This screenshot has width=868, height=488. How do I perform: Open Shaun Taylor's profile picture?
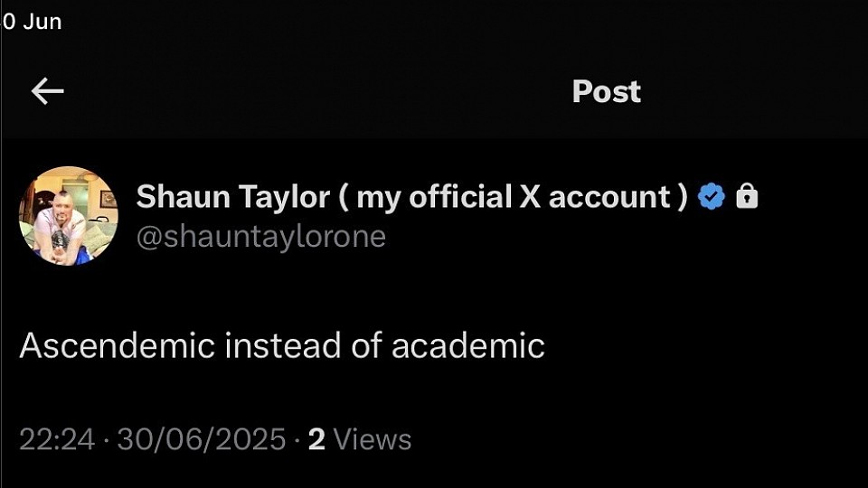click(x=69, y=215)
